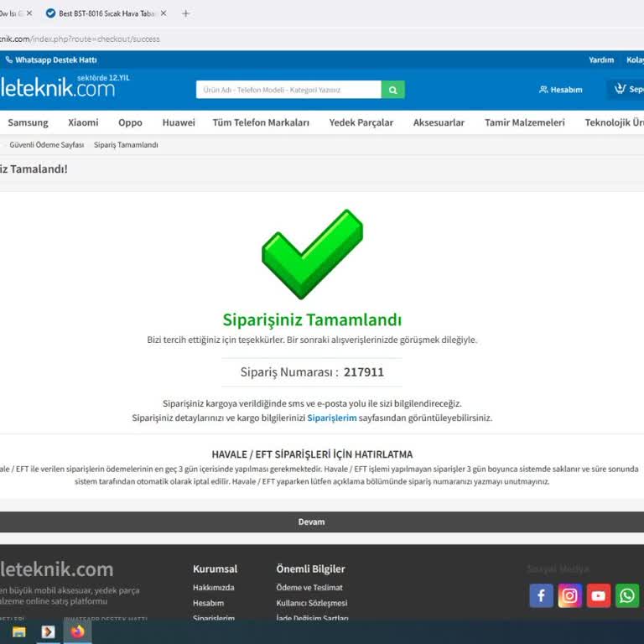Open the Xiaomi category menu
The width and height of the screenshot is (644, 644).
(83, 122)
